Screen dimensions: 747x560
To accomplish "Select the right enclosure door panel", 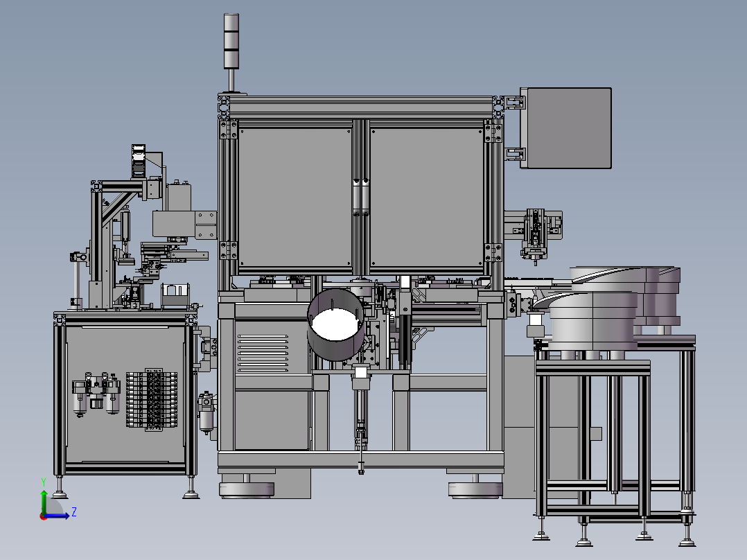I will 427,198.
